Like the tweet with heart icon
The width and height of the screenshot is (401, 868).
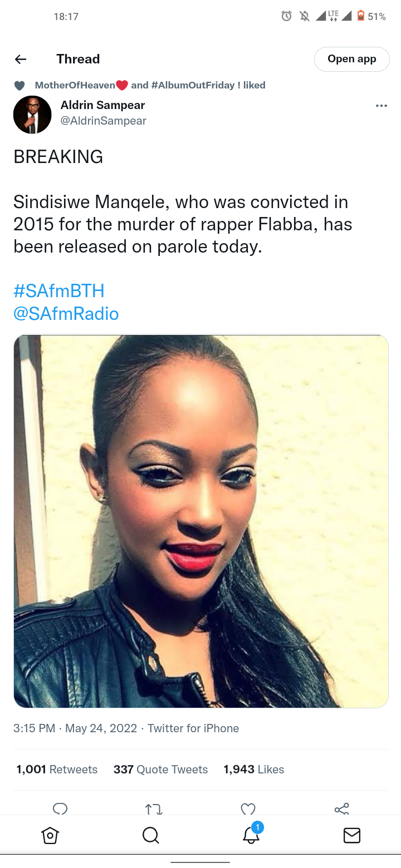pyautogui.click(x=248, y=809)
